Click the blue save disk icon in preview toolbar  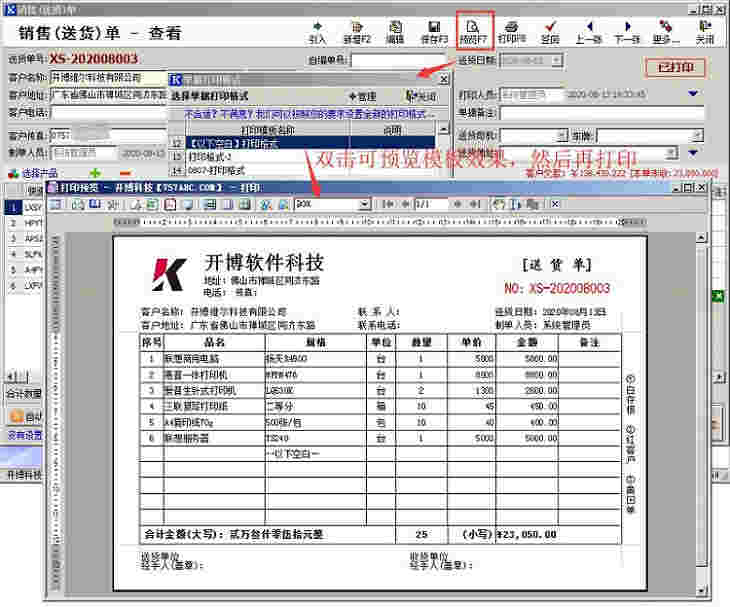pos(95,204)
